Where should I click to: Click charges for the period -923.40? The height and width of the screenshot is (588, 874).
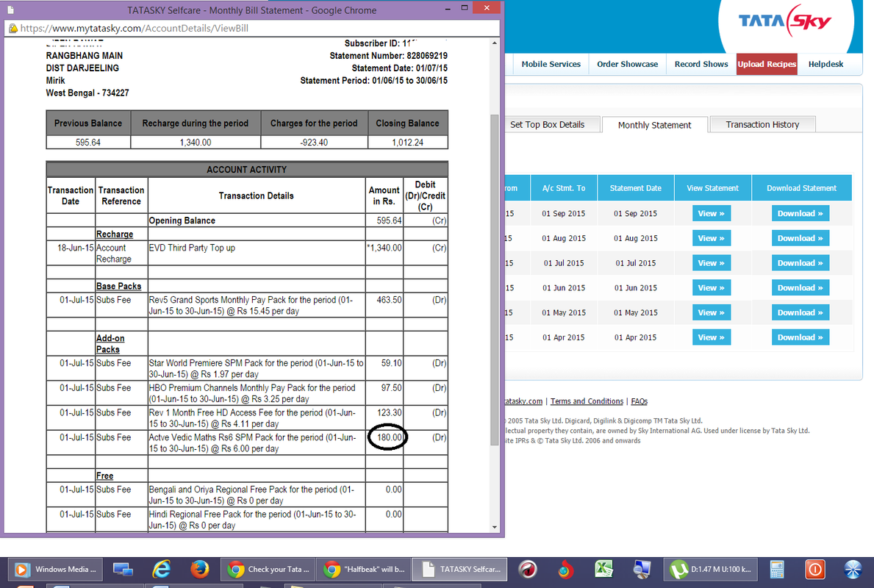(314, 143)
